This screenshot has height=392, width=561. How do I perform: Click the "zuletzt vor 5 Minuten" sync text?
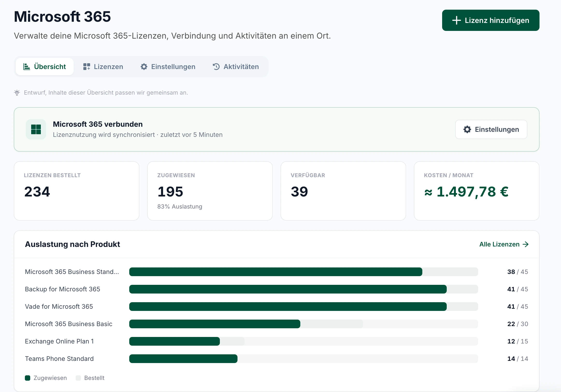tap(191, 135)
